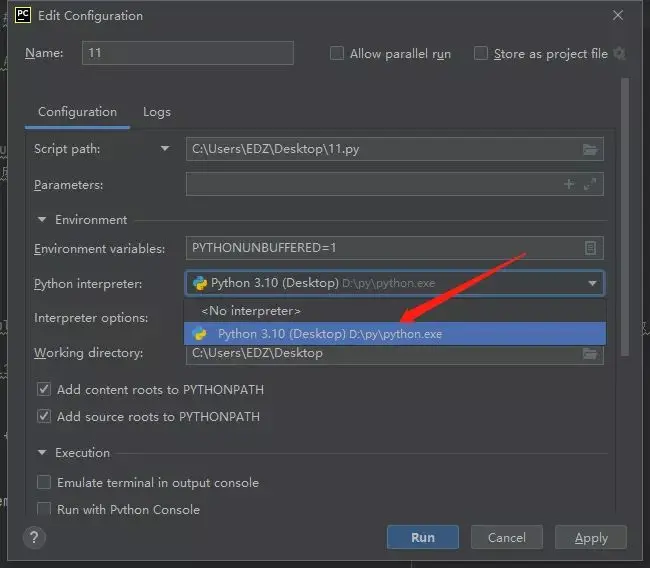Click the Cancel button
650x568 pixels.
(x=507, y=537)
